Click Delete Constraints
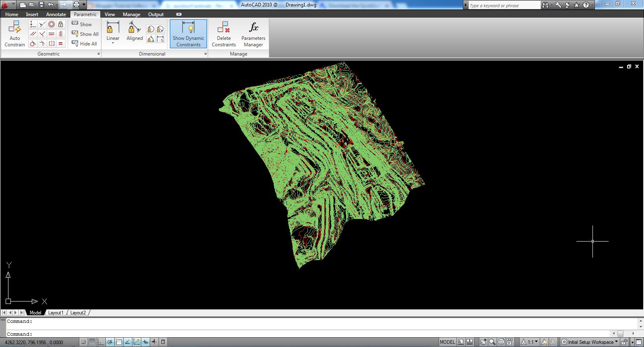 [x=224, y=34]
